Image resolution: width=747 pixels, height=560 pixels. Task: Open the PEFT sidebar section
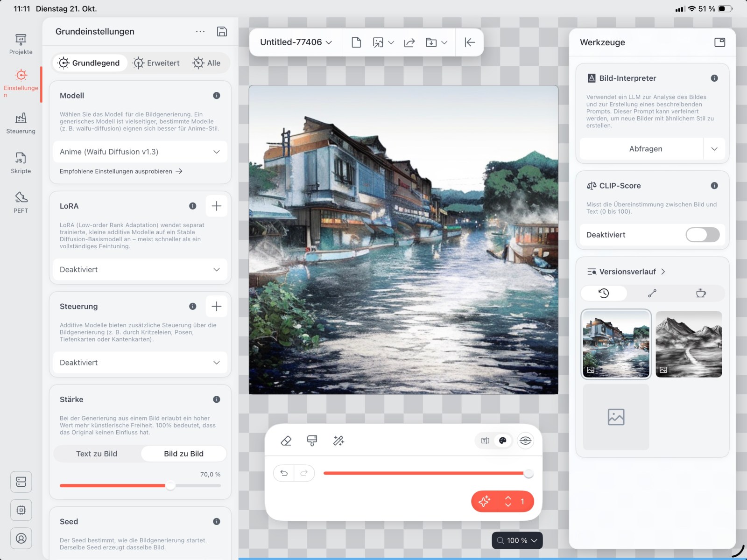pyautogui.click(x=21, y=202)
